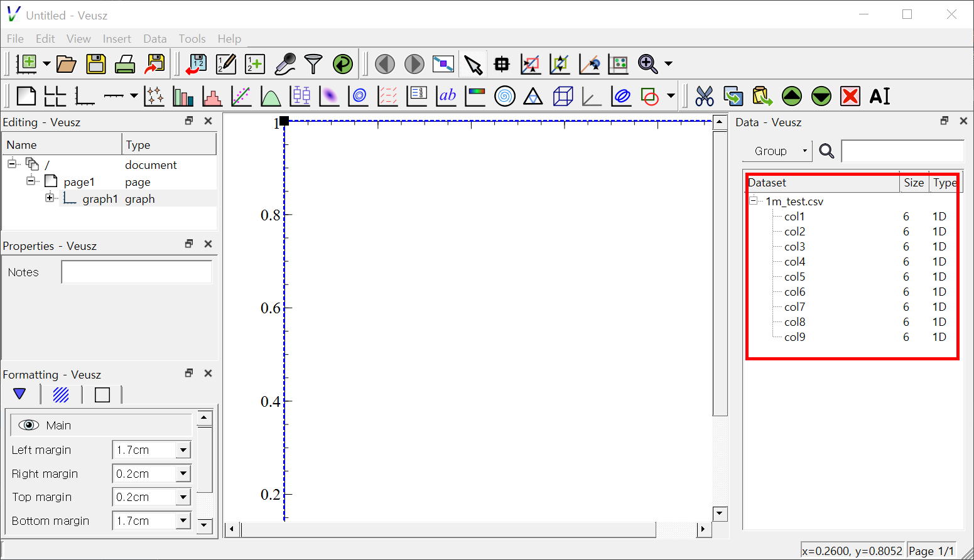Click the Paste widget clipboard icon
Viewport: 974px width, 560px height.
[x=762, y=96]
